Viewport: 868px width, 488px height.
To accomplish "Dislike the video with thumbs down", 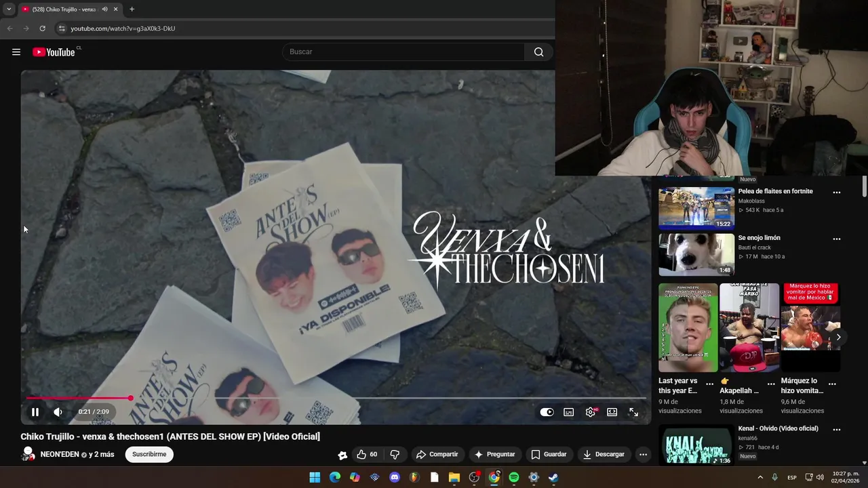I will (395, 454).
